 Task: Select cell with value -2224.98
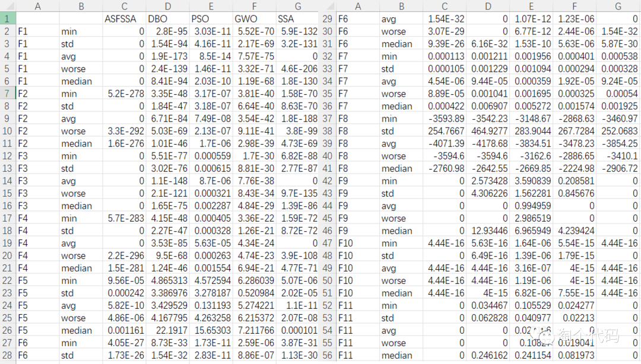pyautogui.click(x=575, y=168)
